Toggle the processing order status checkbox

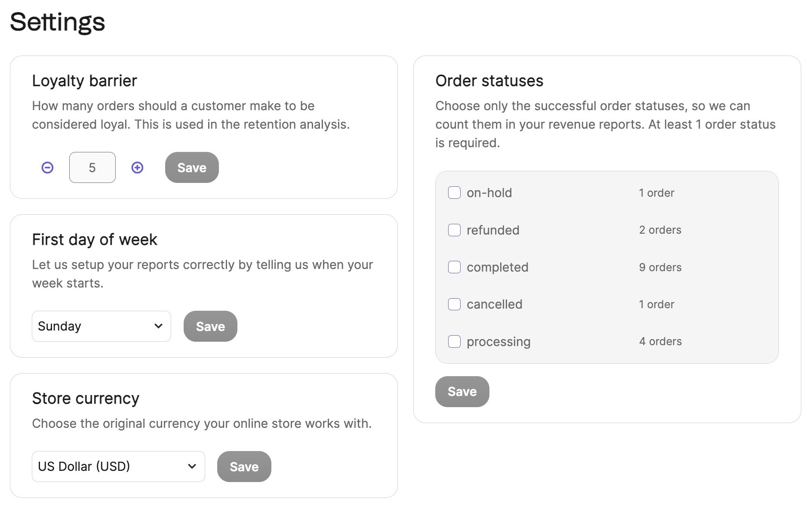pyautogui.click(x=454, y=342)
